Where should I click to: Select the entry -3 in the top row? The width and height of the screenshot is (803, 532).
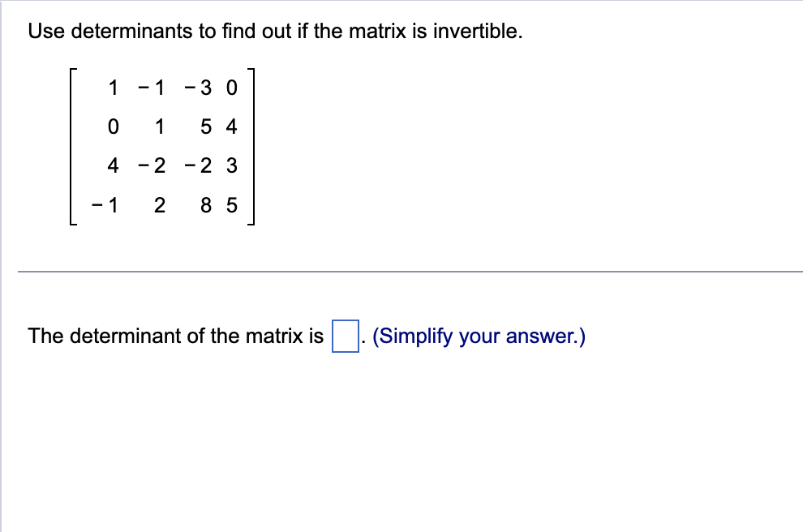pos(197,88)
